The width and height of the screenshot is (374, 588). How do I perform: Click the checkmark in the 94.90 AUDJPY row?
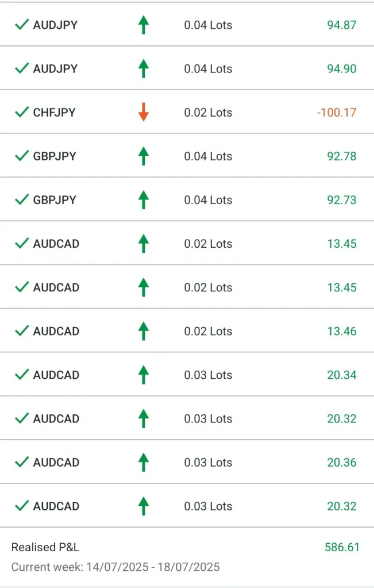pyautogui.click(x=22, y=68)
